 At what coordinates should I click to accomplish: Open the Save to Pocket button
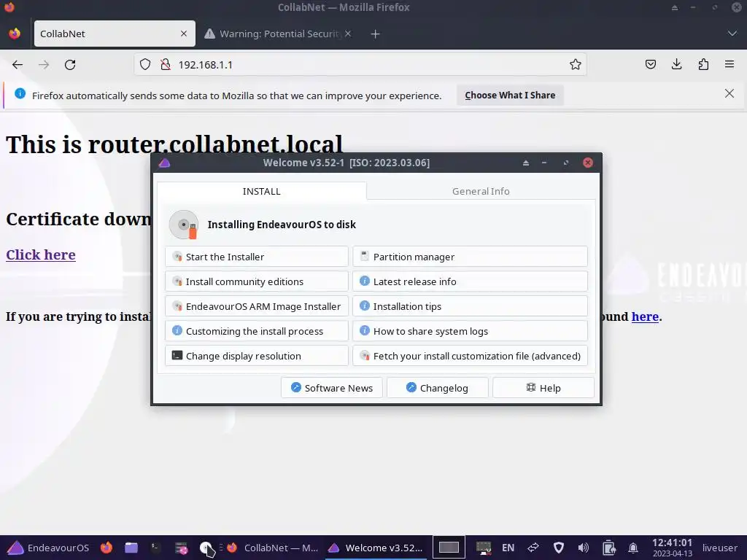tap(650, 64)
